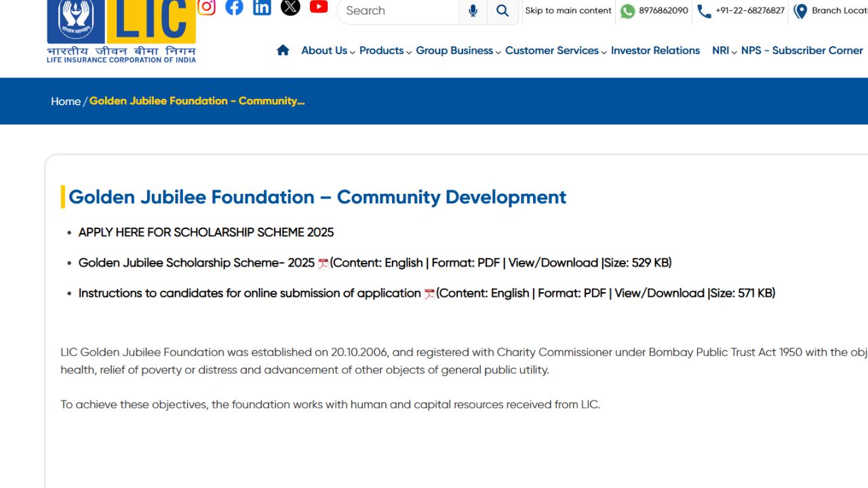Screen dimensions: 868x488
Task: Click the search magnifier icon
Action: pyautogui.click(x=502, y=11)
